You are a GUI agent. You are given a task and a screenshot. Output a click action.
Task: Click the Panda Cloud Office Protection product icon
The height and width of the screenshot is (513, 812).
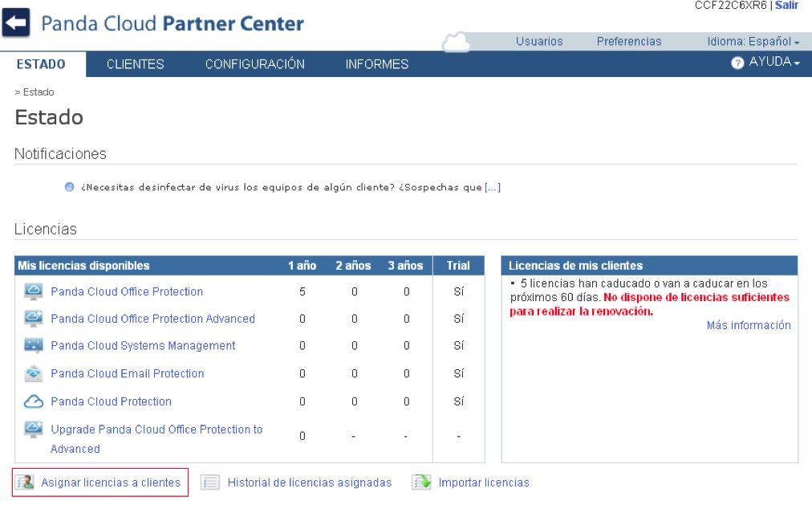coord(34,291)
